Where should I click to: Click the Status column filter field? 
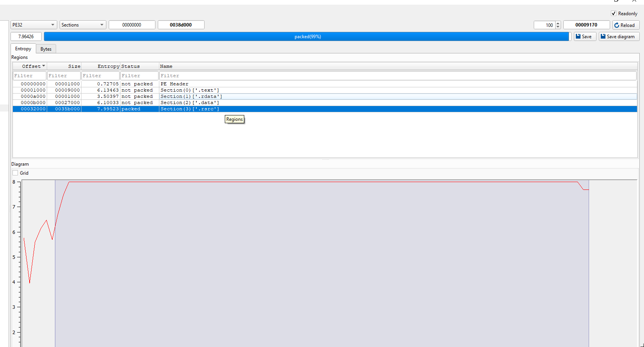(x=139, y=76)
